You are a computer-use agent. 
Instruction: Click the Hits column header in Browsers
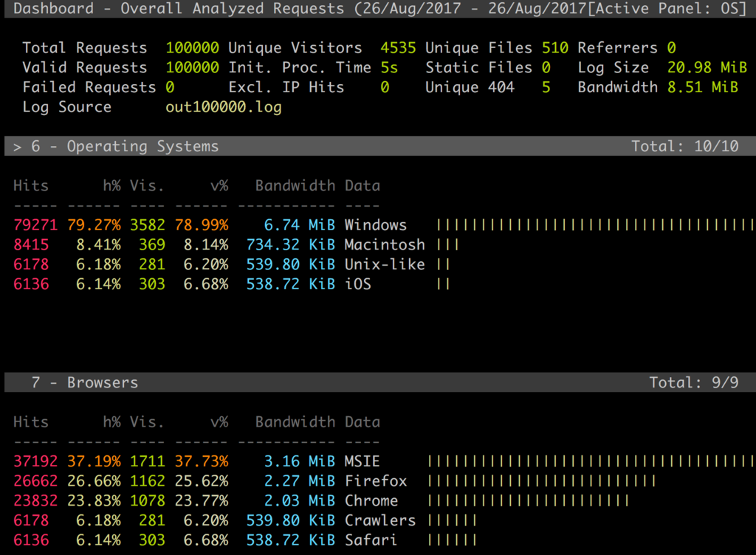pyautogui.click(x=31, y=422)
